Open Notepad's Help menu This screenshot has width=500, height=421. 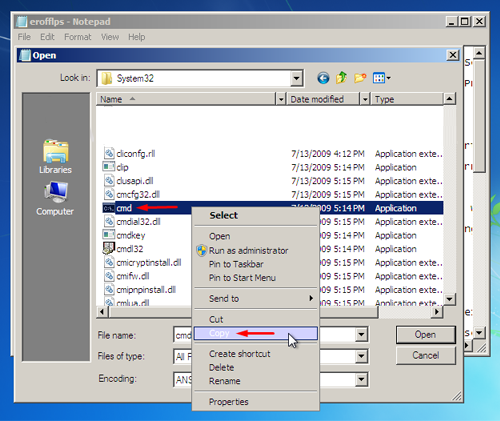pos(137,37)
